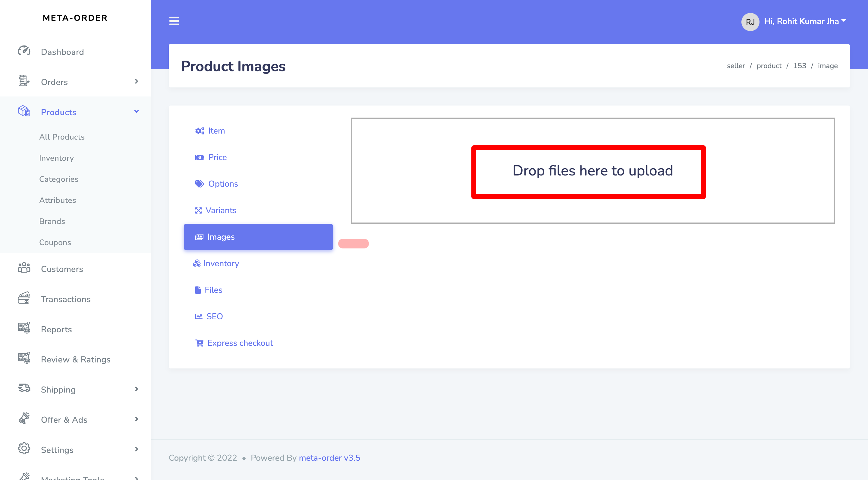The image size is (868, 480).
Task: Go to All Products in sidebar
Action: point(62,137)
